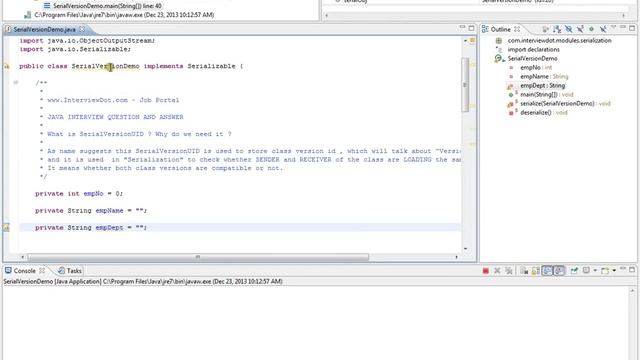Select empNo : int field in Outline
The height and width of the screenshot is (360, 640).
pos(536,67)
